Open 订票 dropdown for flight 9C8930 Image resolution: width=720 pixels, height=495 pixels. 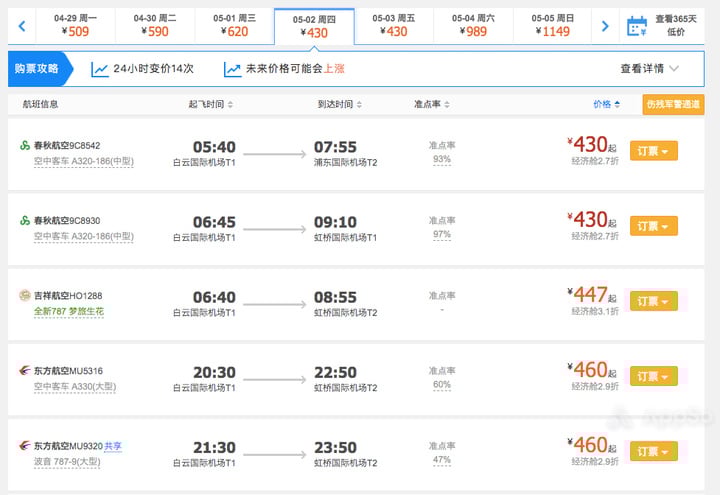pos(653,226)
